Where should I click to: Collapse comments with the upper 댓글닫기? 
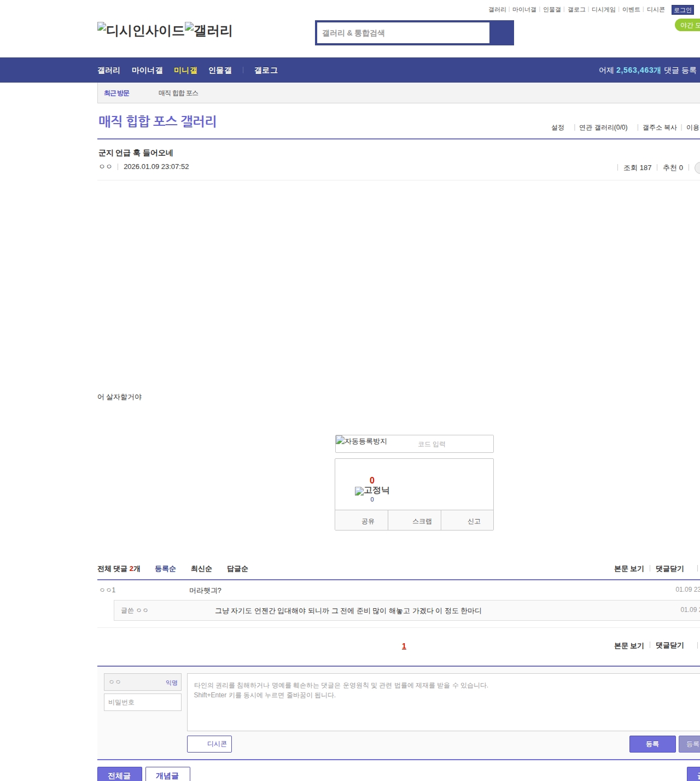coord(669,569)
